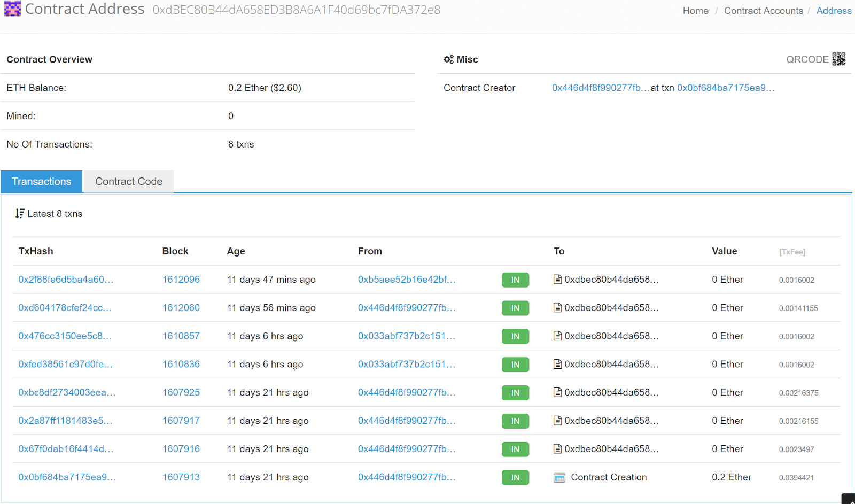855x504 pixels.
Task: Click '11 days 47 mins ago' age cell
Action: click(271, 280)
